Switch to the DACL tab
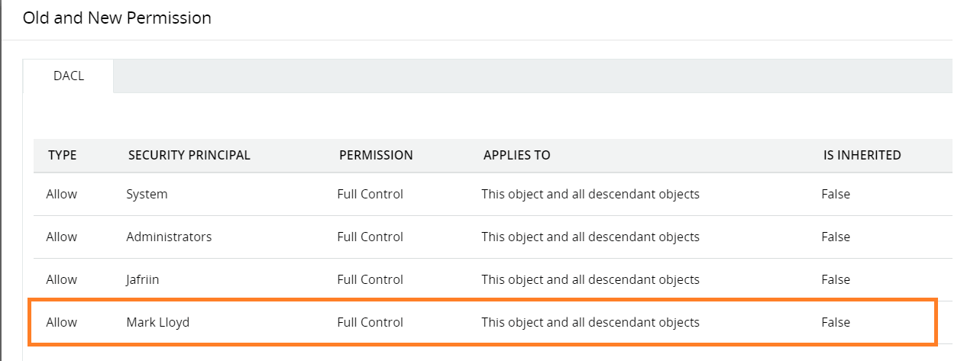Viewport: 980px width, 361px height. click(x=69, y=76)
